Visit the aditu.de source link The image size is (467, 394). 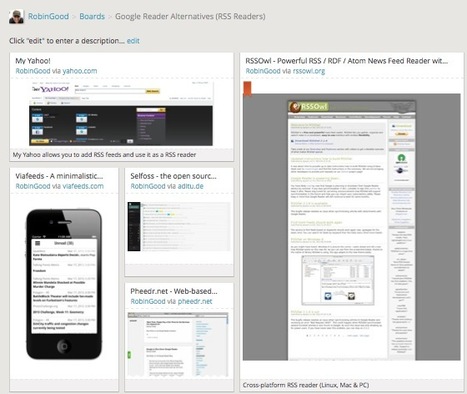pos(190,186)
